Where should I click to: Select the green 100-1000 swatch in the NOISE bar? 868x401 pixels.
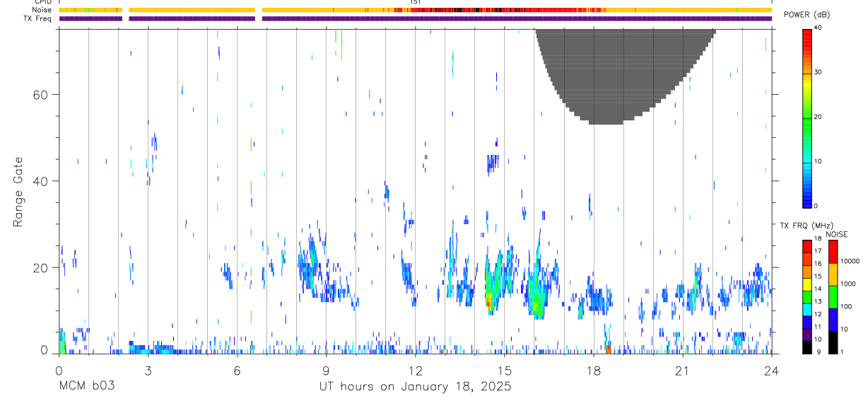(x=833, y=297)
